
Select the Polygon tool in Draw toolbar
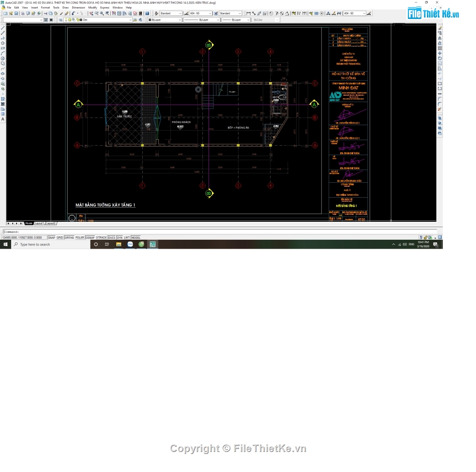click(x=3, y=43)
